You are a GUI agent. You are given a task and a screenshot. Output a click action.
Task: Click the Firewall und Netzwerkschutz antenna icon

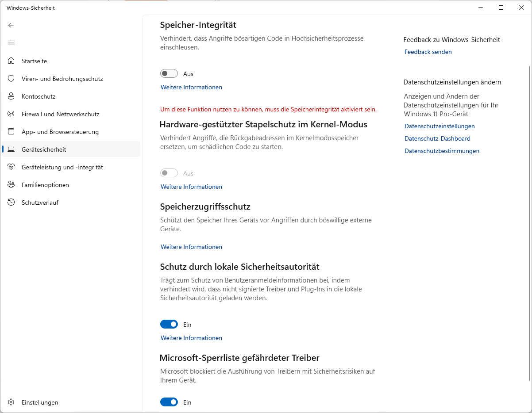[x=12, y=114]
